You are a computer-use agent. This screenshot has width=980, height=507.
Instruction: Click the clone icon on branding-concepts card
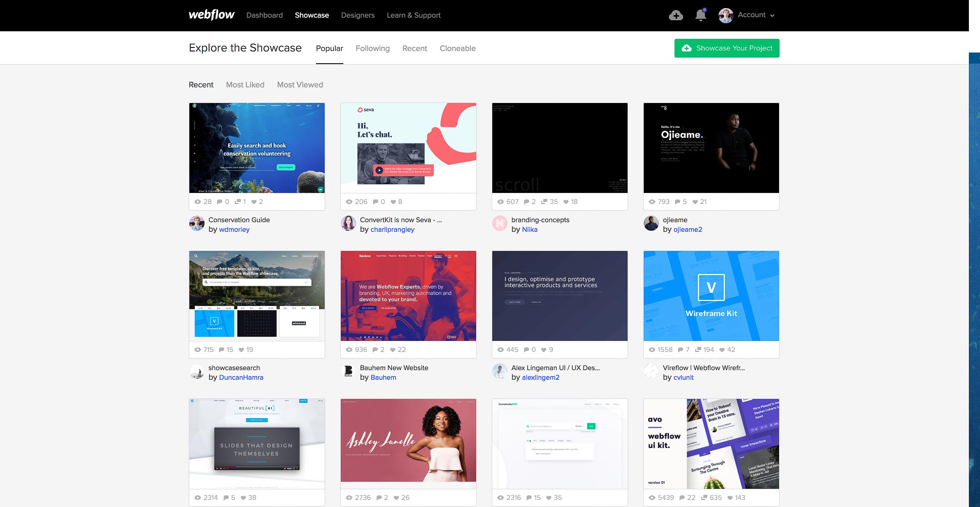[x=544, y=201]
